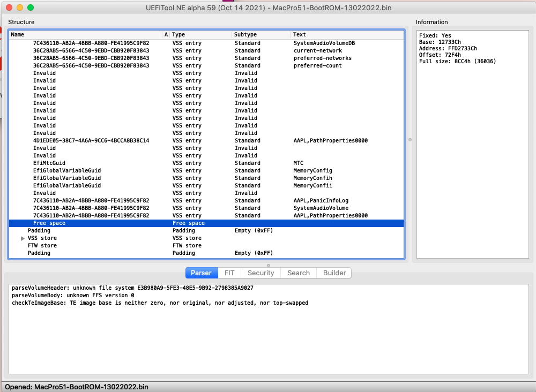The image size is (536, 392).
Task: Click the Full size value in Information
Action: [x=457, y=62]
